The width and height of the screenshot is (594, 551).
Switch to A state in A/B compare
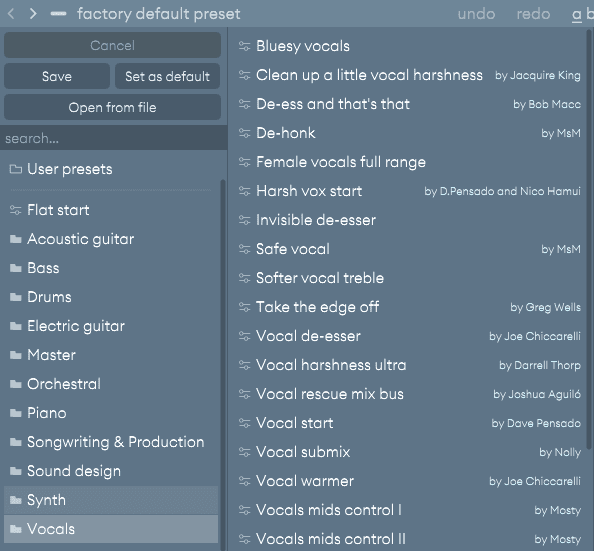pos(577,14)
